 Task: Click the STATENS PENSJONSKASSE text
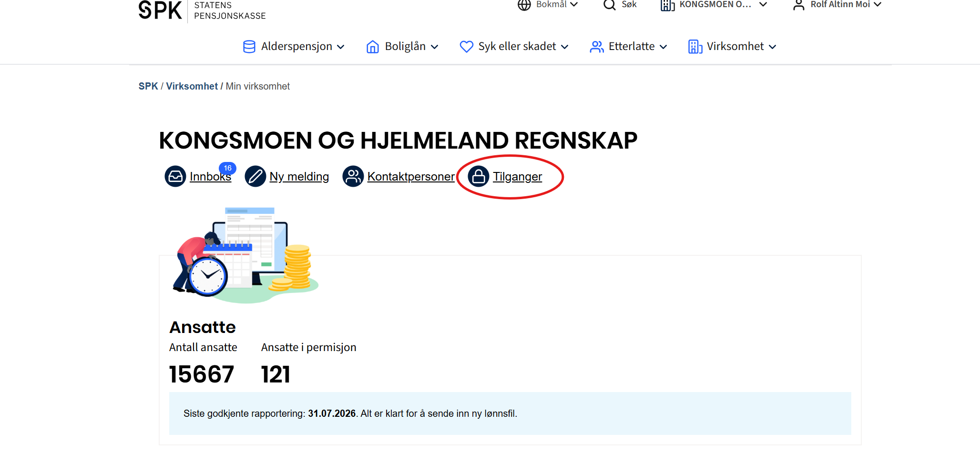point(230,10)
